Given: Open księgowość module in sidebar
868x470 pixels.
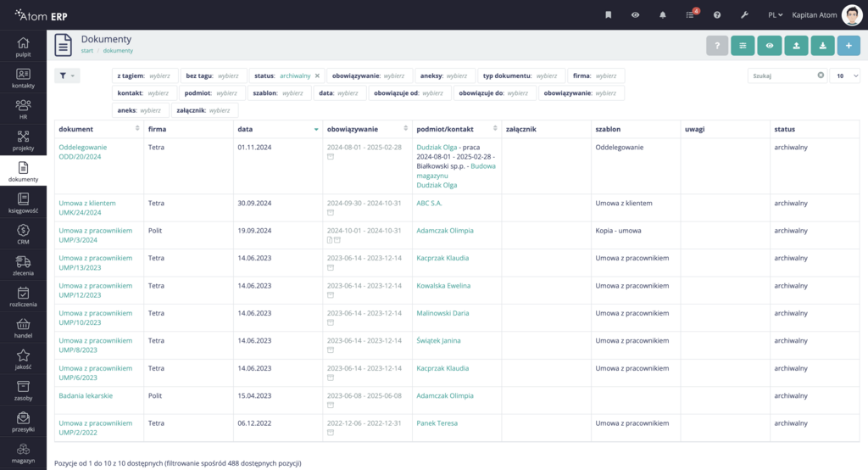Looking at the screenshot, I should tap(23, 203).
